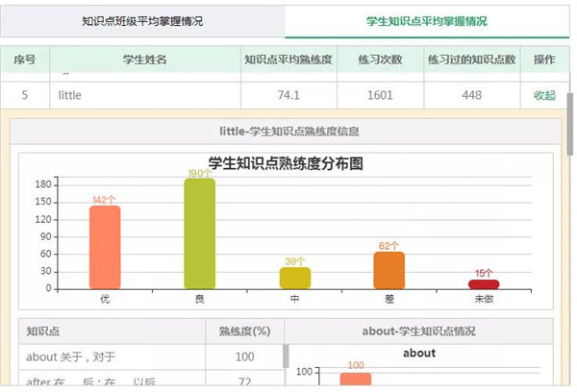The image size is (577, 392).
Task: Collapse little's details with 收起 link
Action: [544, 95]
